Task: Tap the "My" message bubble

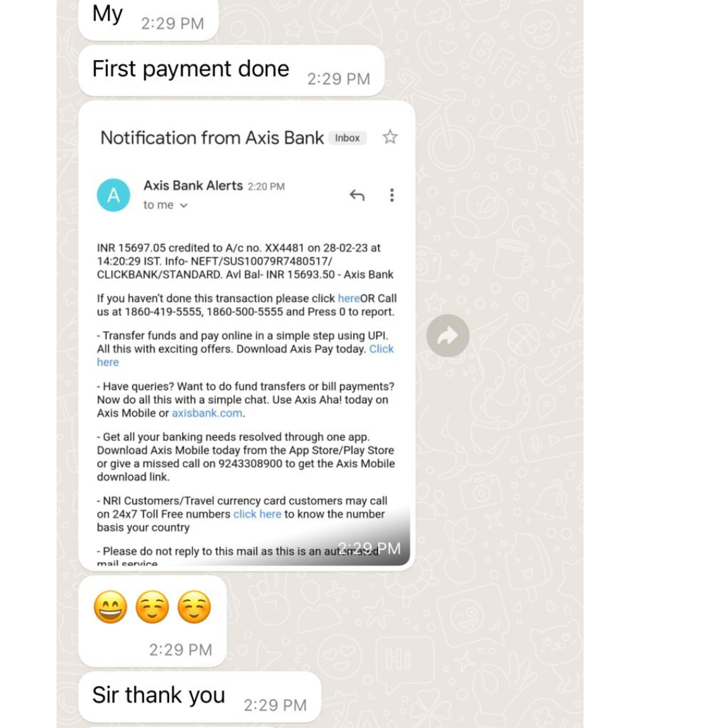Action: (148, 19)
